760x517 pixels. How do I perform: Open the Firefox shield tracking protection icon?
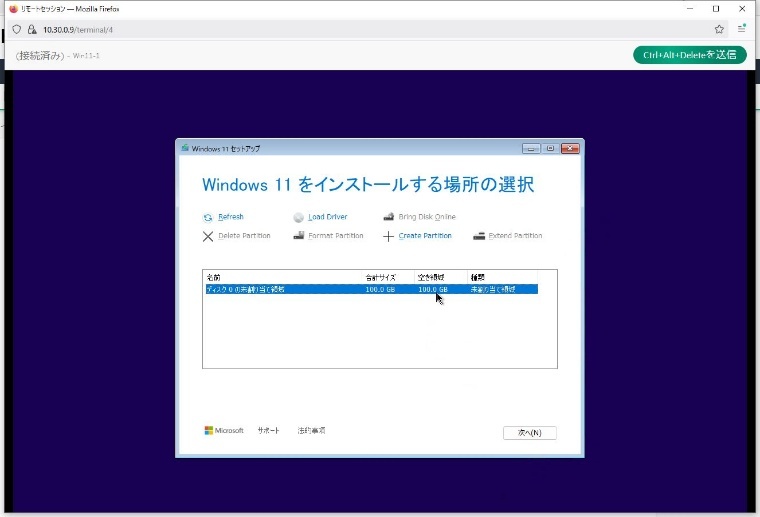(x=17, y=29)
